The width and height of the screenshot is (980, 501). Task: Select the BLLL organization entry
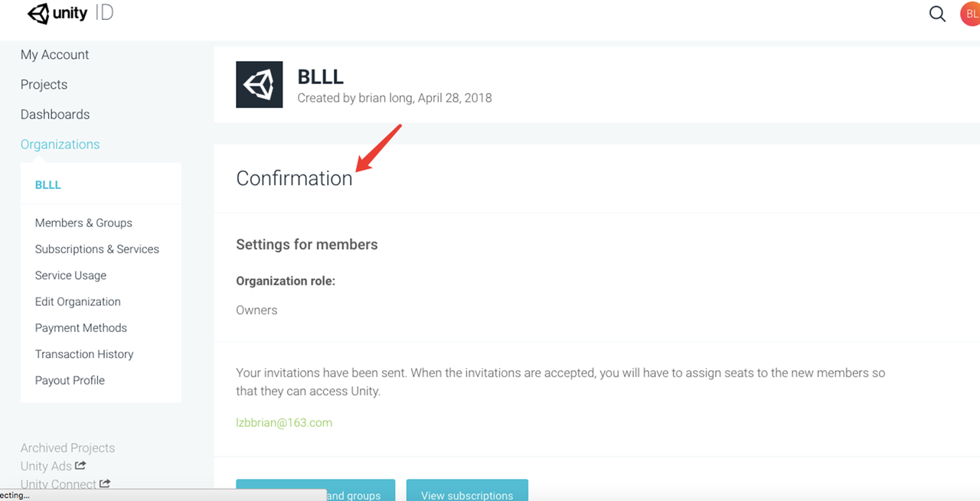[48, 185]
